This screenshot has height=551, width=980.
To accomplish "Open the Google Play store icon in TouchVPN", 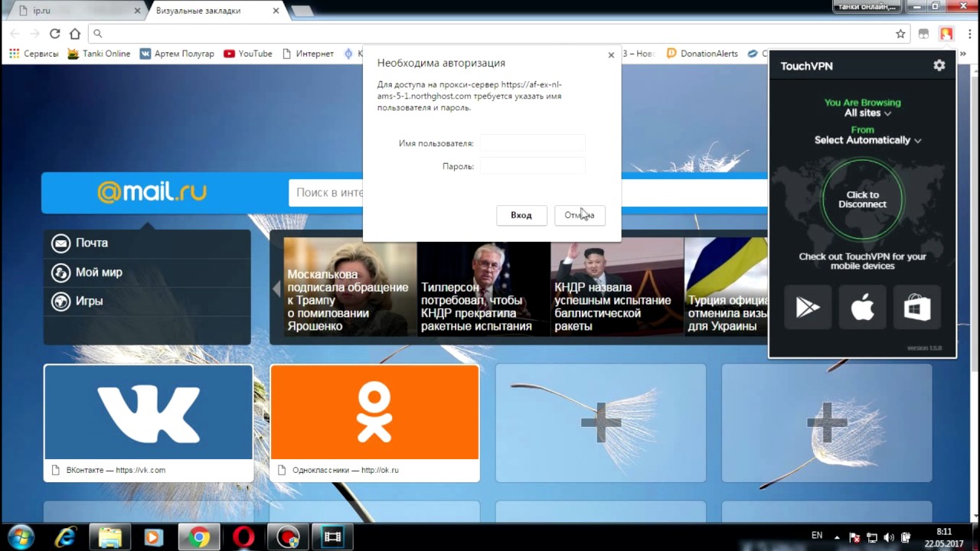I will coord(808,308).
